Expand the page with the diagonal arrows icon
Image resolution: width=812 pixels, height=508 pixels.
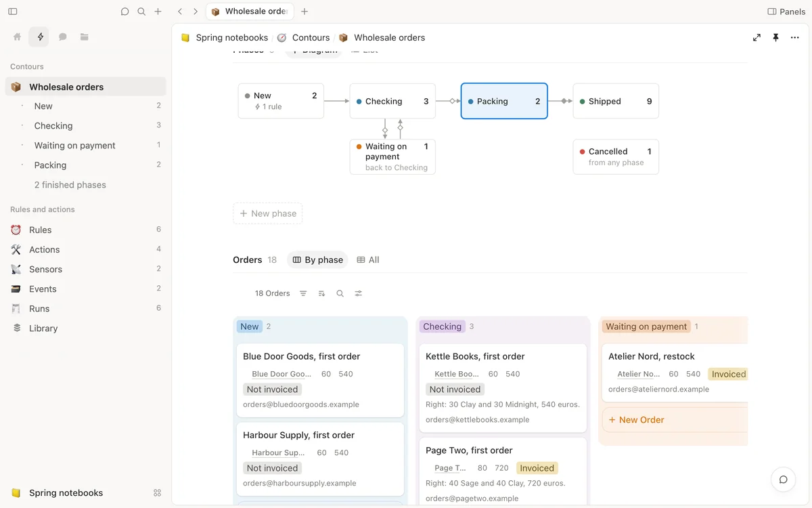pyautogui.click(x=757, y=38)
